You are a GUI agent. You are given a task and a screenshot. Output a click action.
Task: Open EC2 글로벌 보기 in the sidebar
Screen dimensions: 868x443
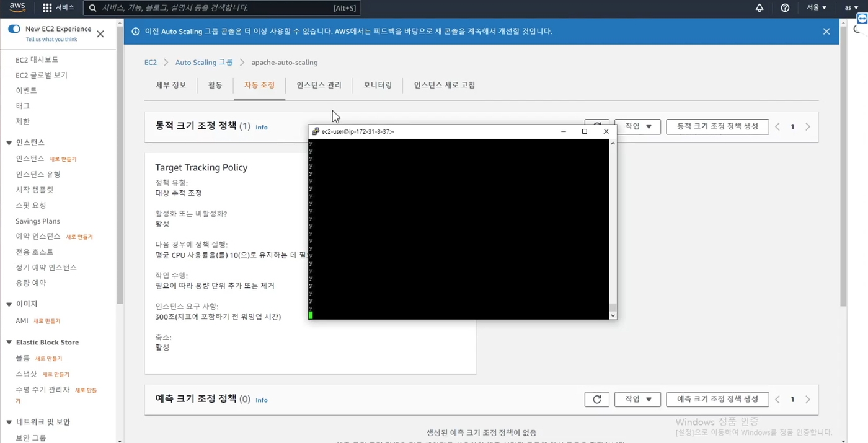point(42,76)
